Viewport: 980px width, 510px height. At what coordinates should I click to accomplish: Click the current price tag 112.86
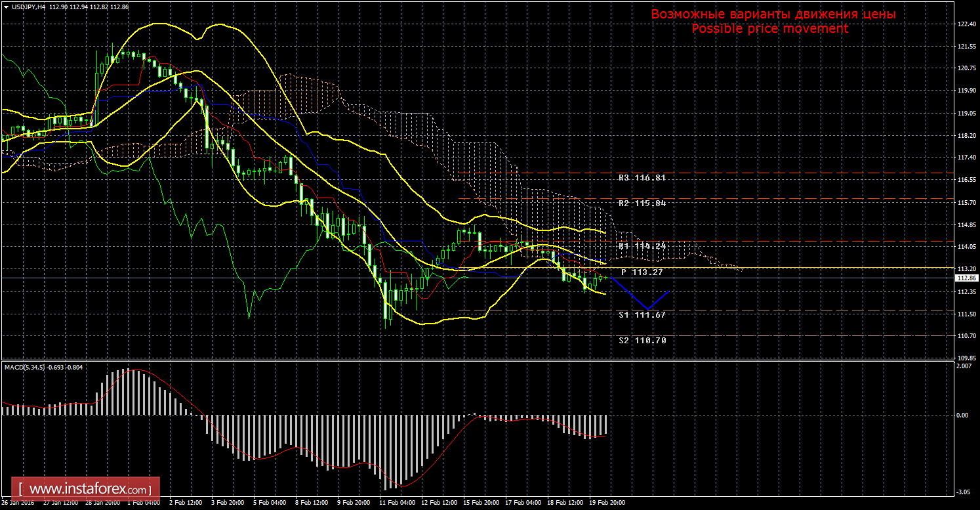pyautogui.click(x=966, y=278)
